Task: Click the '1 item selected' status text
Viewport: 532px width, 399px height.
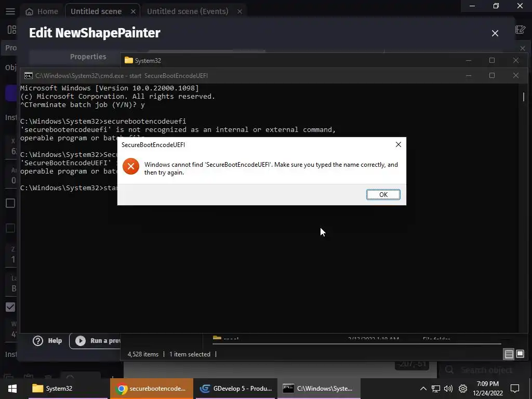Action: coord(190,354)
